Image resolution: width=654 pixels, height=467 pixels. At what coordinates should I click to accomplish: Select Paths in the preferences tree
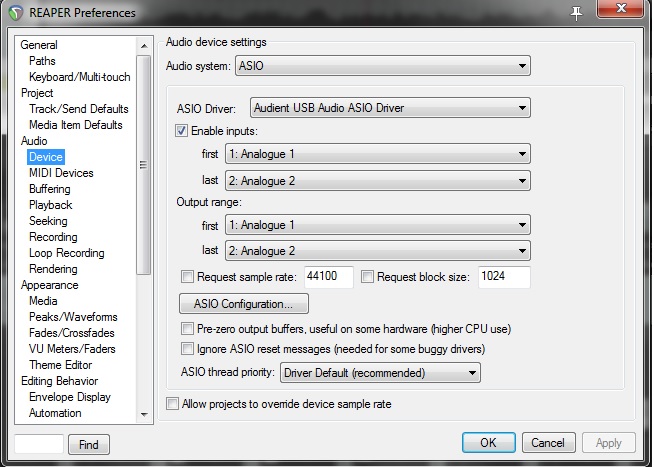pyautogui.click(x=42, y=61)
